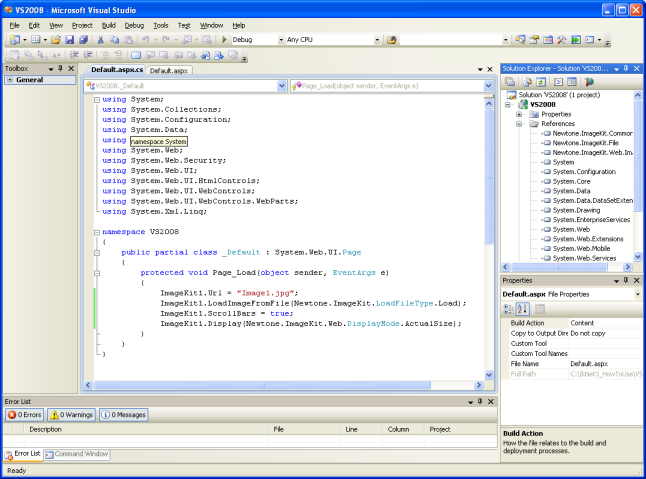This screenshot has height=479, width=646.
Task: Click the Start Page green arrow icon
Action: (x=576, y=40)
